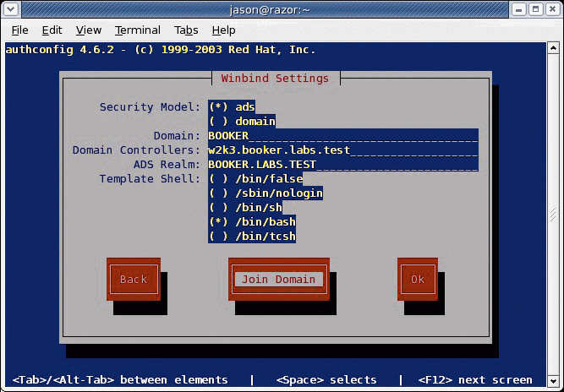
Task: Click the scrollbar up arrow
Action: 553,48
